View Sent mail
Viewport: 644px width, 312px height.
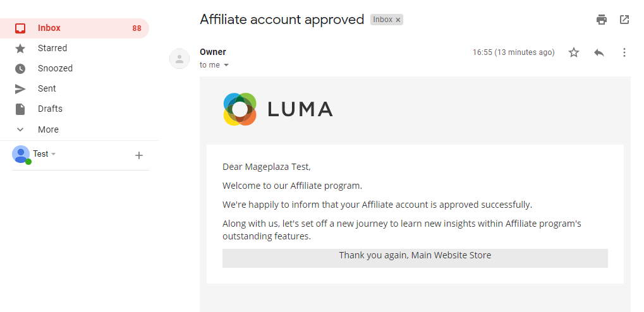tap(47, 88)
